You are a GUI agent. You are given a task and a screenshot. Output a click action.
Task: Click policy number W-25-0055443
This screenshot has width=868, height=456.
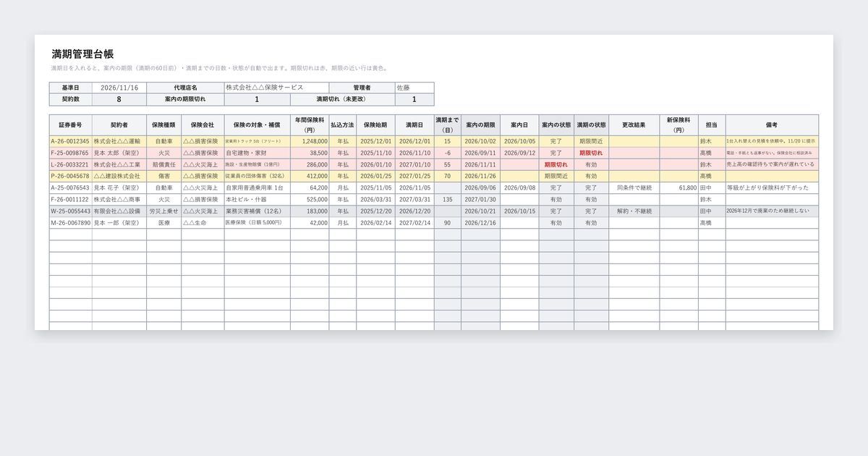tap(71, 211)
